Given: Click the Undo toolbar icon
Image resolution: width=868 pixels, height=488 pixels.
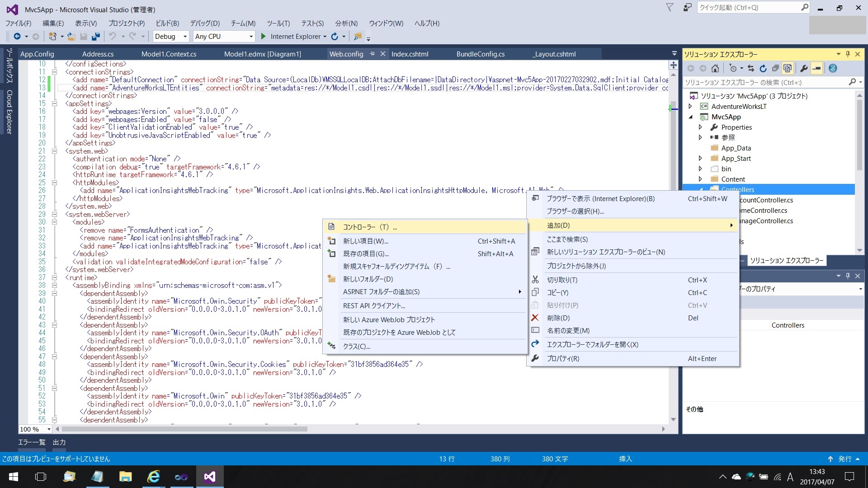Looking at the screenshot, I should point(113,36).
